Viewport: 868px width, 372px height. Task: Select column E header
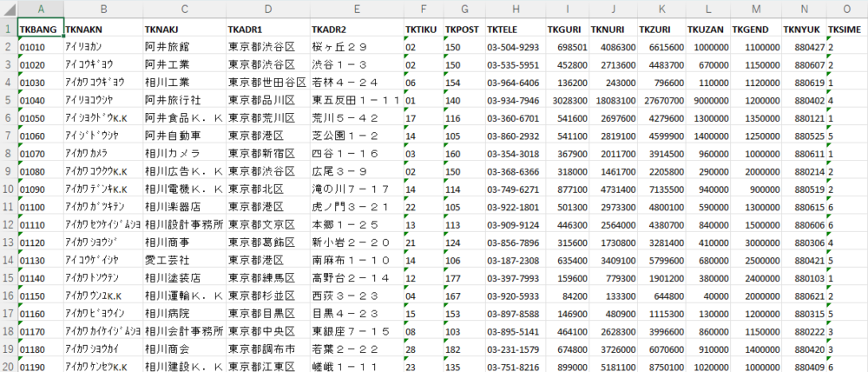pyautogui.click(x=355, y=8)
